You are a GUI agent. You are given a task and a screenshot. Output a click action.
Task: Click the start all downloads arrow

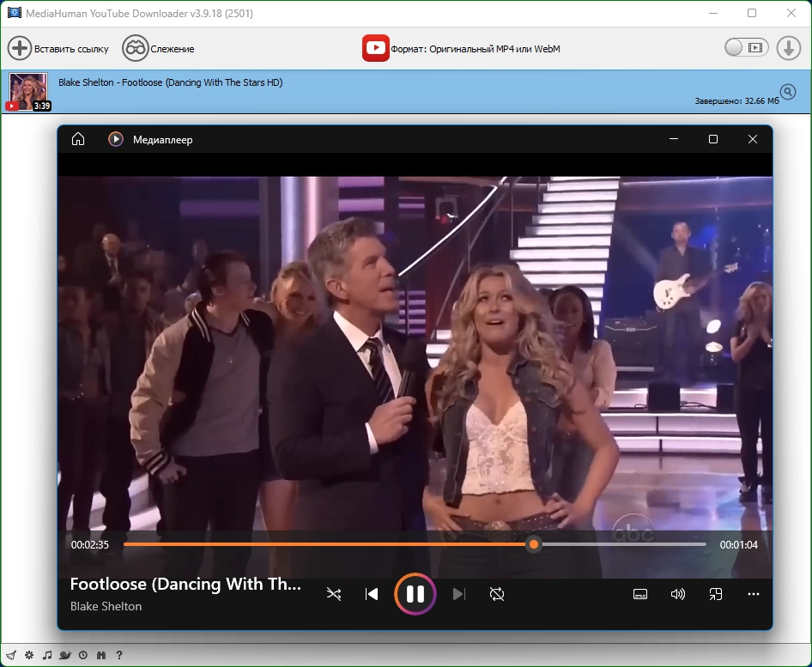788,48
